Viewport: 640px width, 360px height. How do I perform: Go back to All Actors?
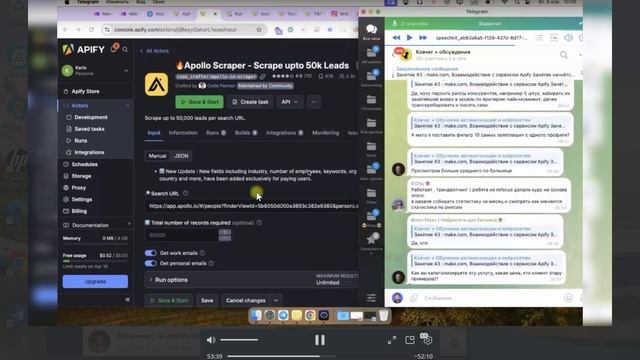coord(154,51)
